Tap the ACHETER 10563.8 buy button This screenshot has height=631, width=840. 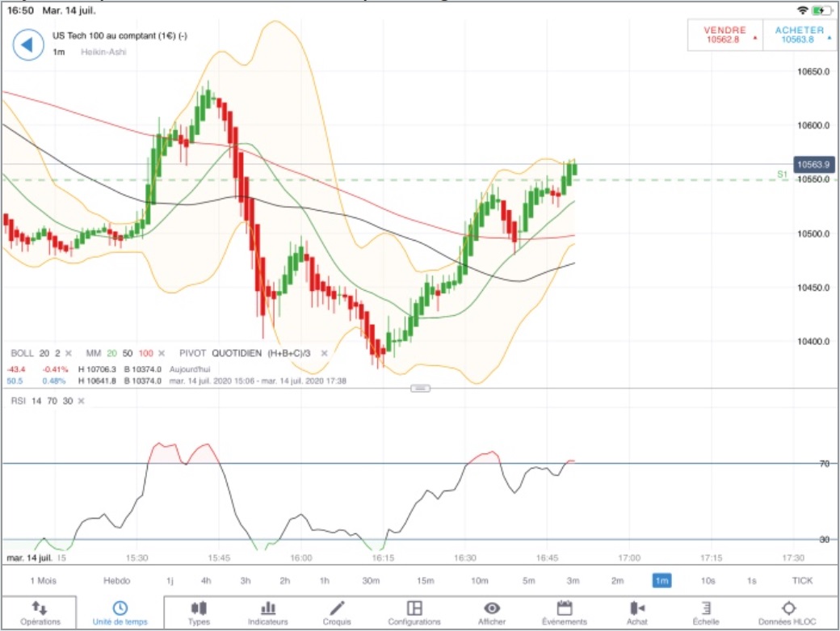pos(800,35)
